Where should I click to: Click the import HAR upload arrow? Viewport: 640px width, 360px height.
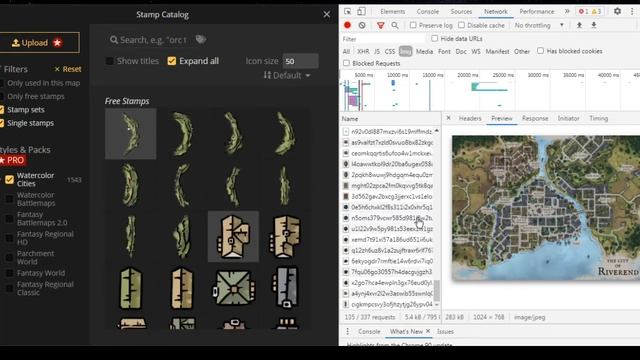point(579,25)
